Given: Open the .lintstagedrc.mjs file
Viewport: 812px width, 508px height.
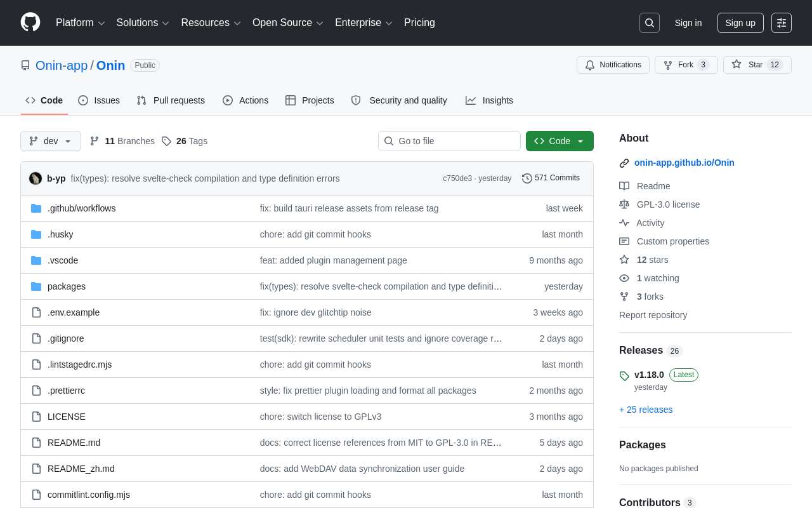Looking at the screenshot, I should click(79, 364).
